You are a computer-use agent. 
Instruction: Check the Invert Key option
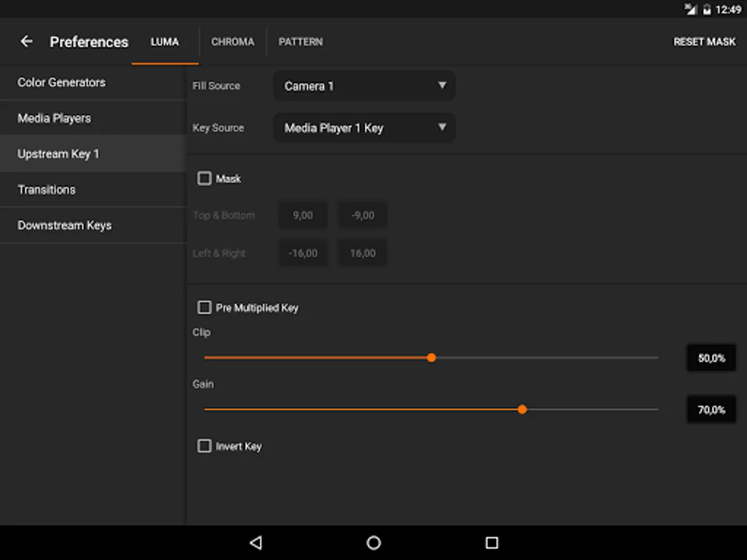[x=204, y=446]
